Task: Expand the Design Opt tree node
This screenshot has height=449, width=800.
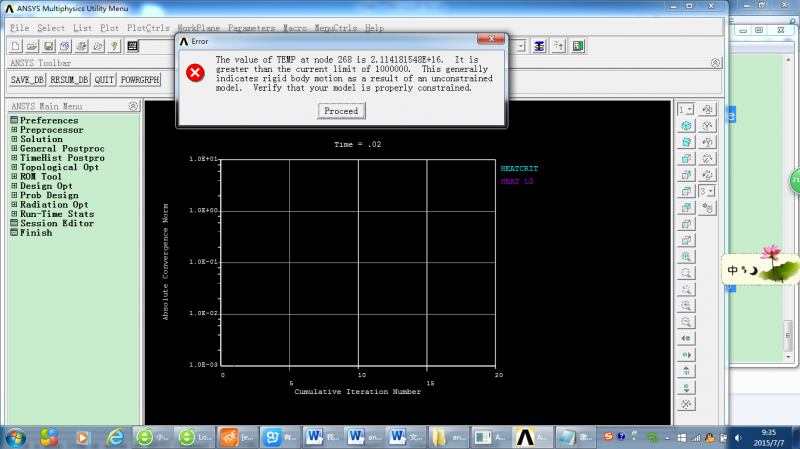Action: [14, 186]
